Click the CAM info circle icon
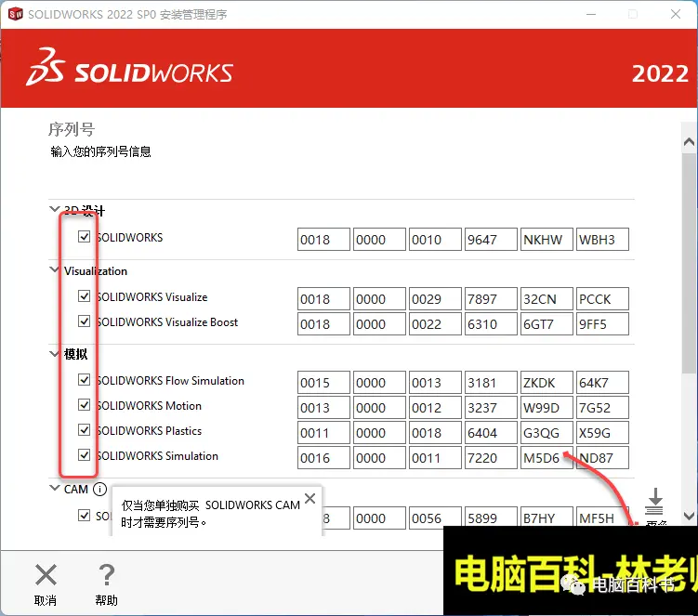Viewport: 698px width, 616px height. (99, 489)
